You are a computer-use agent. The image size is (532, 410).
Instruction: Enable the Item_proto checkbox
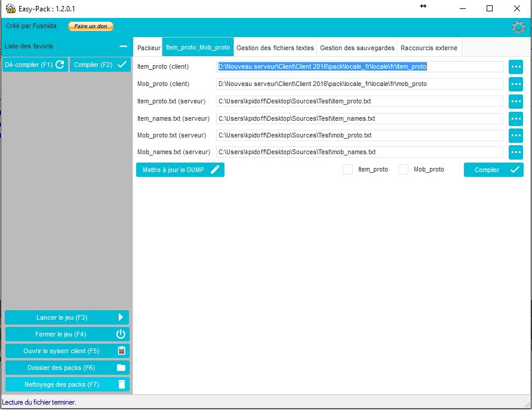pyautogui.click(x=348, y=169)
